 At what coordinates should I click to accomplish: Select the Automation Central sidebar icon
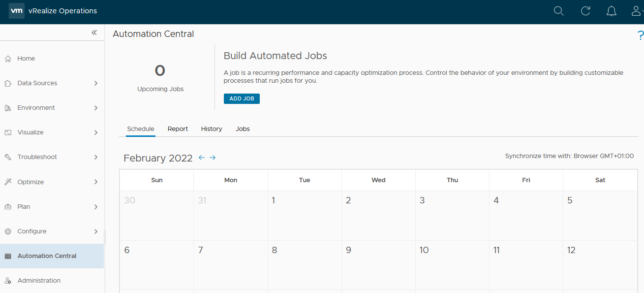click(x=7, y=256)
